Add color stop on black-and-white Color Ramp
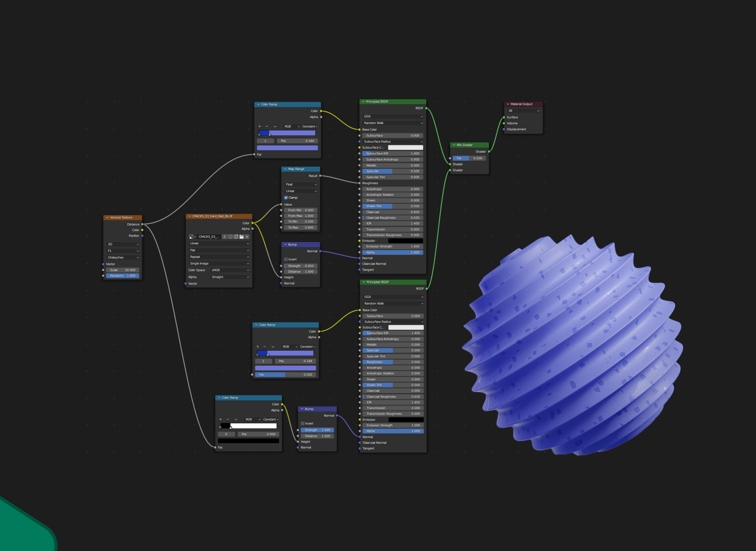 coord(220,419)
